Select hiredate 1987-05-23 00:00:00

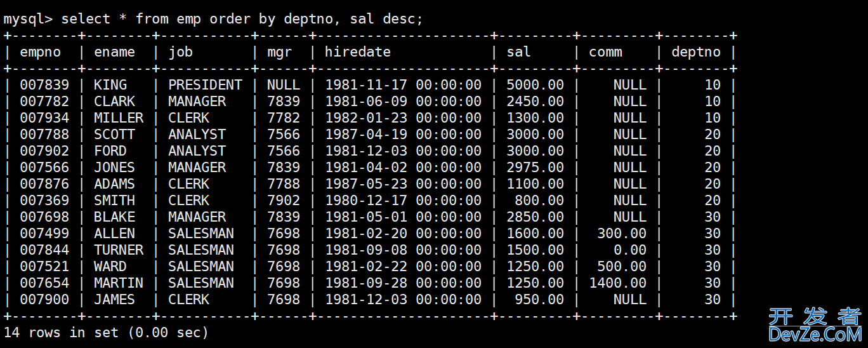click(x=403, y=184)
